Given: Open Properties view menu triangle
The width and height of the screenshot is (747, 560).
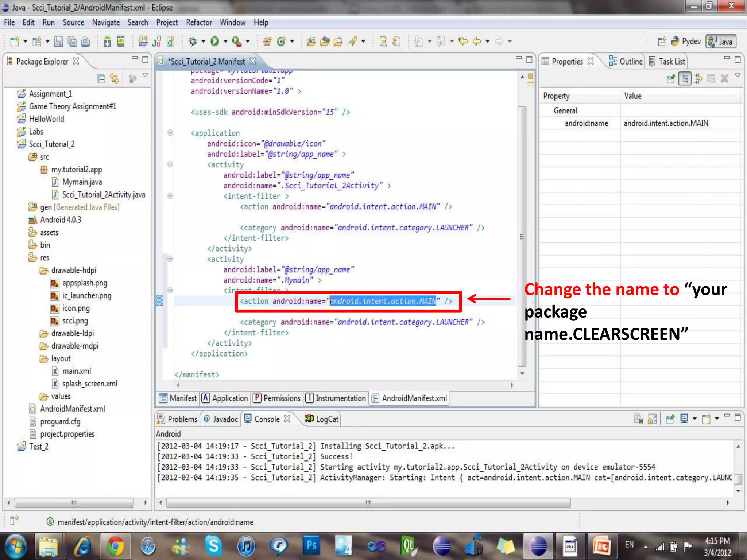Looking at the screenshot, I should click(x=738, y=75).
